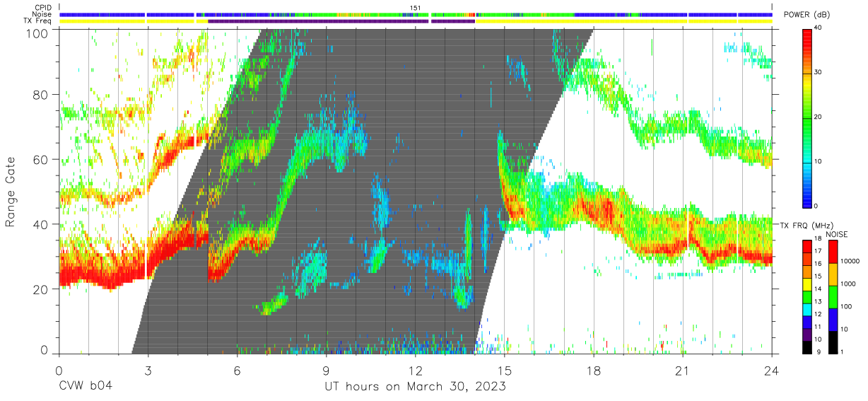
Task: Click the x-axis tick label 15
Action: [505, 370]
